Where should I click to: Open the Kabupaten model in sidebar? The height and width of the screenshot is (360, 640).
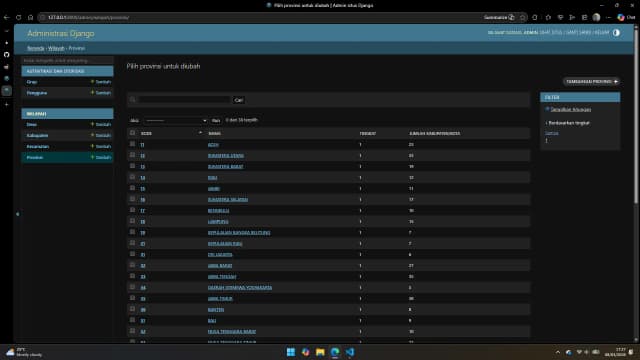(x=37, y=136)
